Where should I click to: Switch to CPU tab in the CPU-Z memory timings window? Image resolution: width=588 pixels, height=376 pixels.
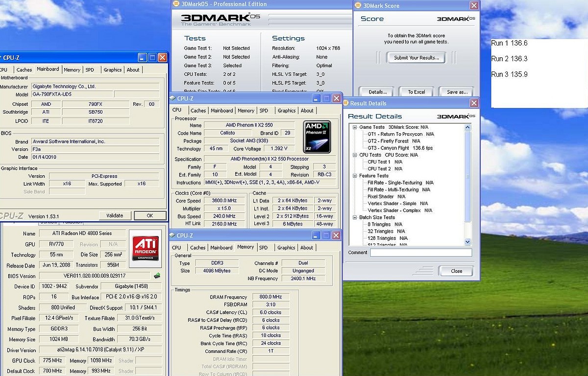click(x=176, y=248)
